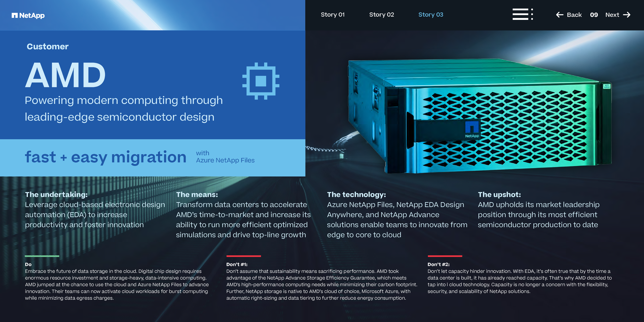644x322 pixels.
Task: Click "Transform data centers to accelerate" text
Action: [243, 219]
